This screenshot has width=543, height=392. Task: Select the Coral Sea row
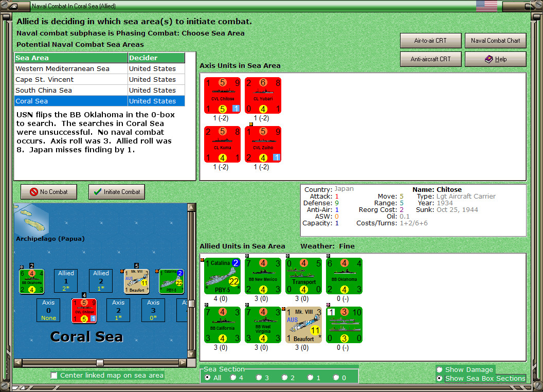coord(99,101)
